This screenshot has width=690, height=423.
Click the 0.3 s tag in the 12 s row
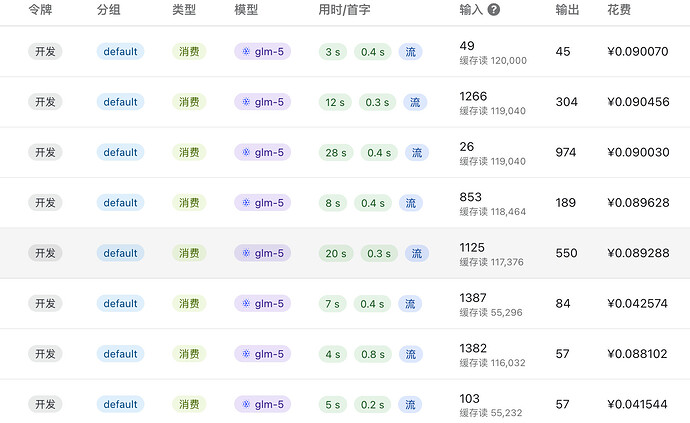click(x=377, y=103)
